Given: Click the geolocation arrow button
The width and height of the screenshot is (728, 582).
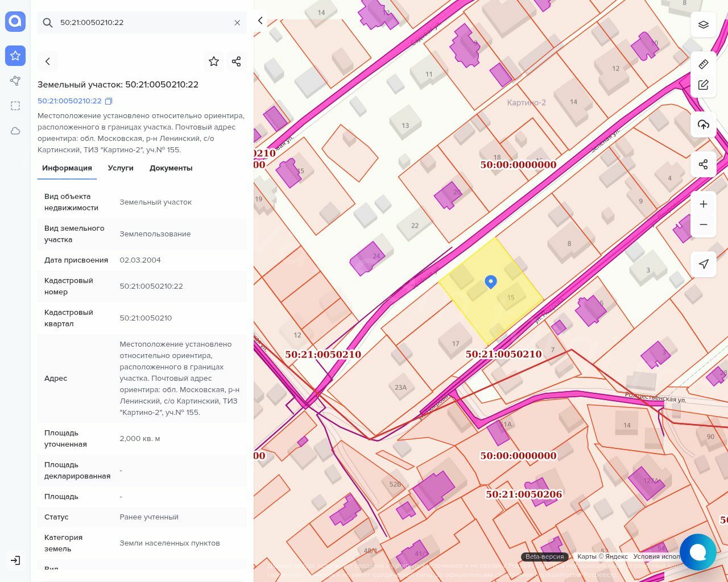Looking at the screenshot, I should [x=704, y=264].
